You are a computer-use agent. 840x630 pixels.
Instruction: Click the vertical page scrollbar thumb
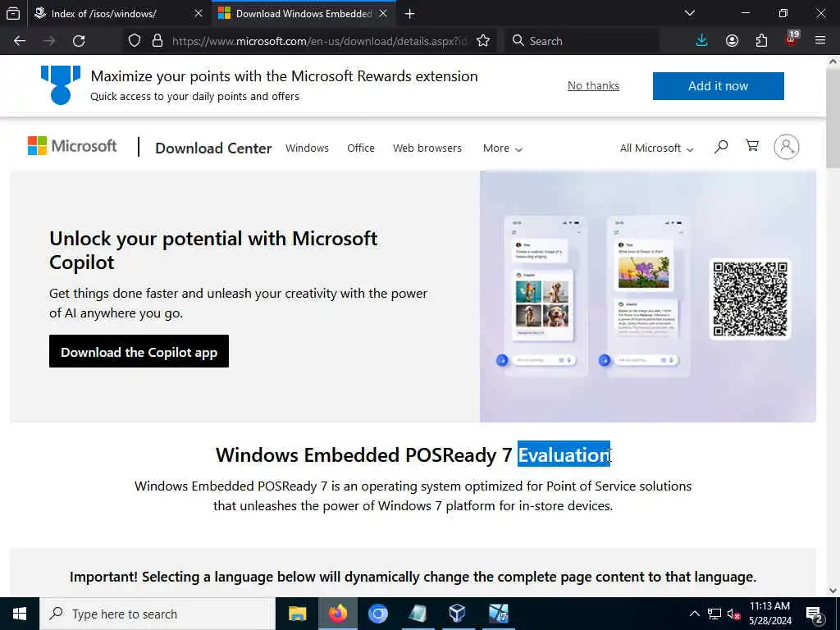[833, 116]
